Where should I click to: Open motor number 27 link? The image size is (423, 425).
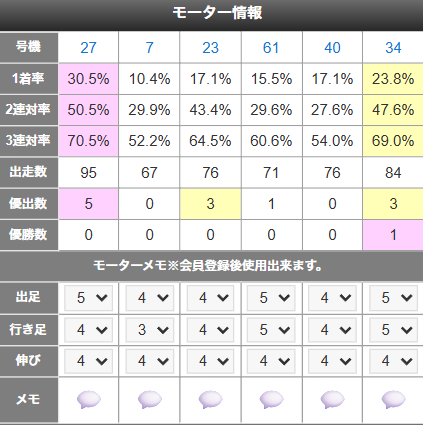(88, 48)
